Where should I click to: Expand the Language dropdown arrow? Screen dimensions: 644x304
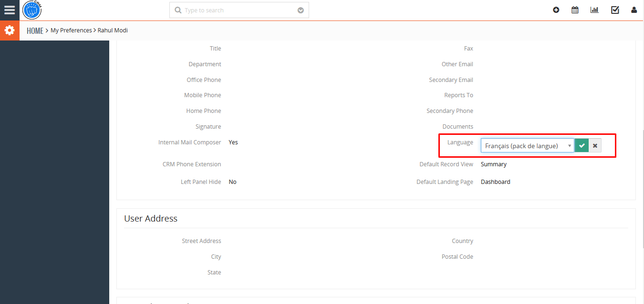click(x=569, y=145)
